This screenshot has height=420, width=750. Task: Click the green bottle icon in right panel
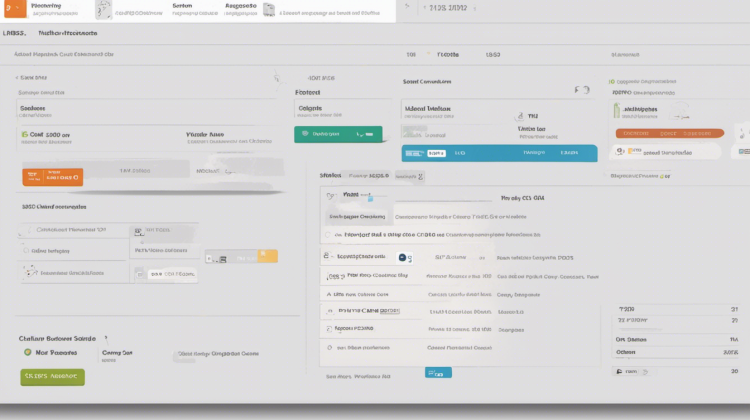coord(617,111)
